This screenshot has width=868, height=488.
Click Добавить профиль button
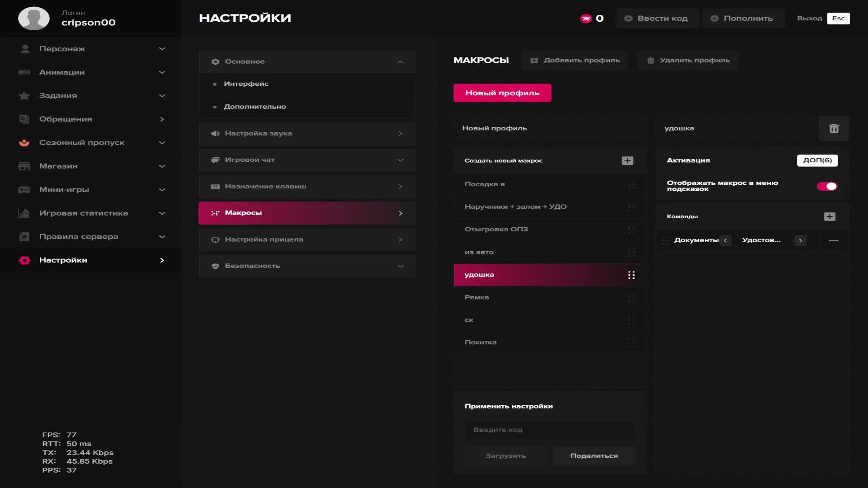click(574, 60)
